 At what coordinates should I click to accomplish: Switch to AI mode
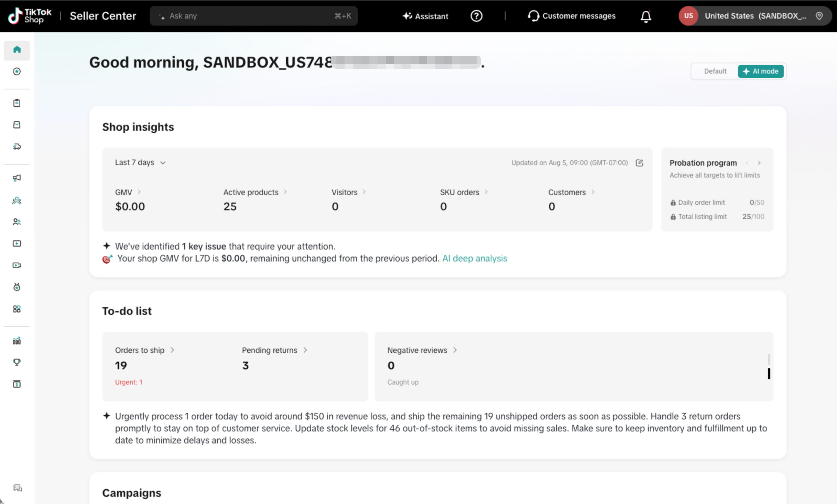[761, 71]
